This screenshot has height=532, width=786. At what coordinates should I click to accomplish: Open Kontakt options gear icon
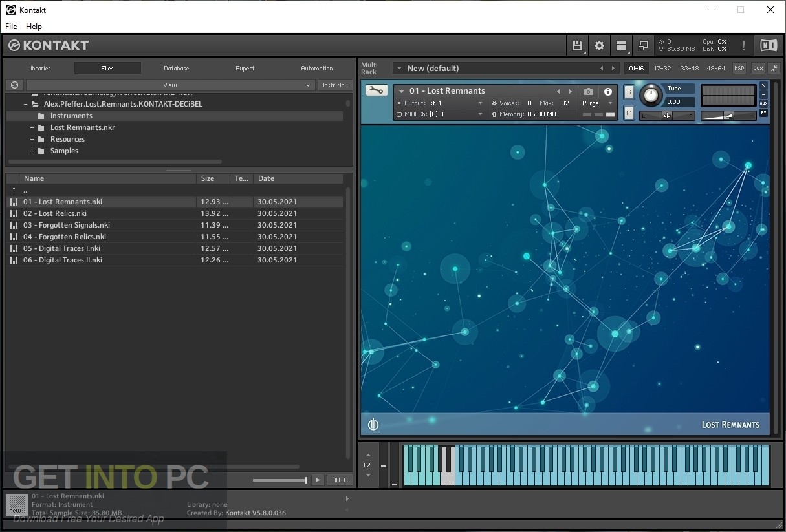coord(599,45)
